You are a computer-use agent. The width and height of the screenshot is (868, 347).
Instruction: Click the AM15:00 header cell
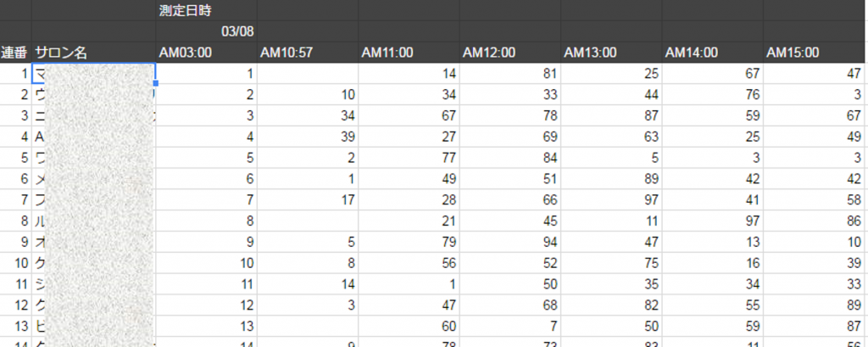tap(814, 53)
